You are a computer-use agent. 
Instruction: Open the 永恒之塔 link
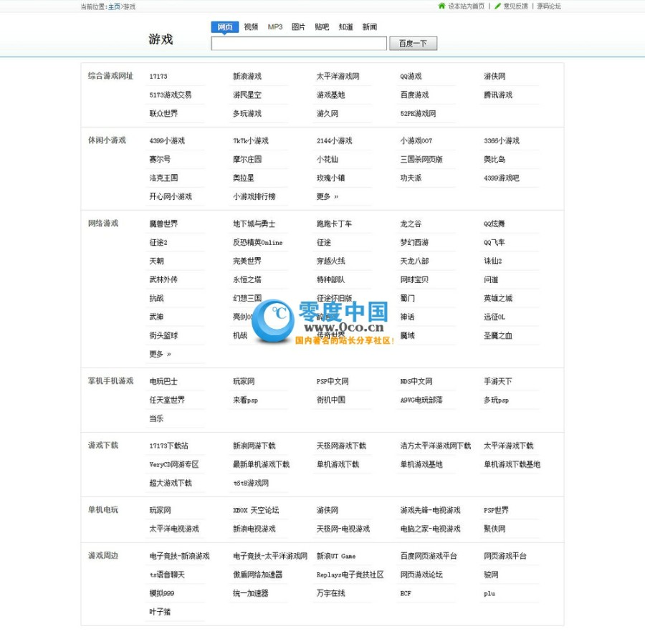[x=247, y=279]
